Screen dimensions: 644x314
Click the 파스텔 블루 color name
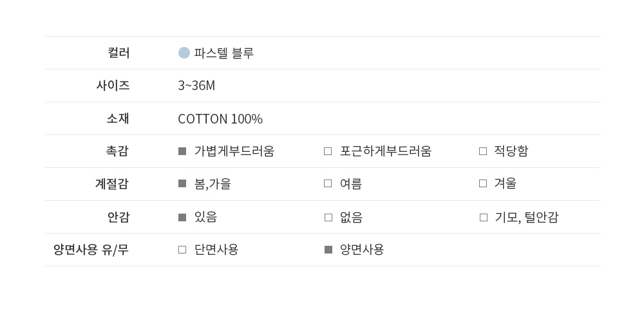pos(224,53)
